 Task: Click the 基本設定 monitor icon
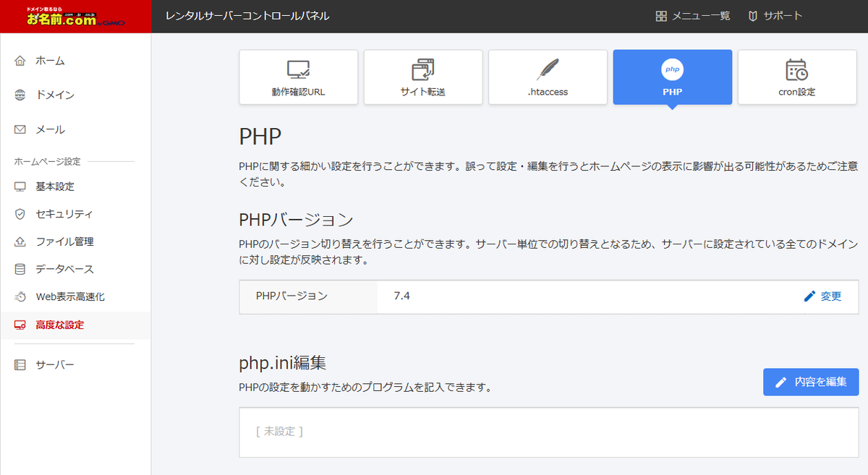(20, 187)
